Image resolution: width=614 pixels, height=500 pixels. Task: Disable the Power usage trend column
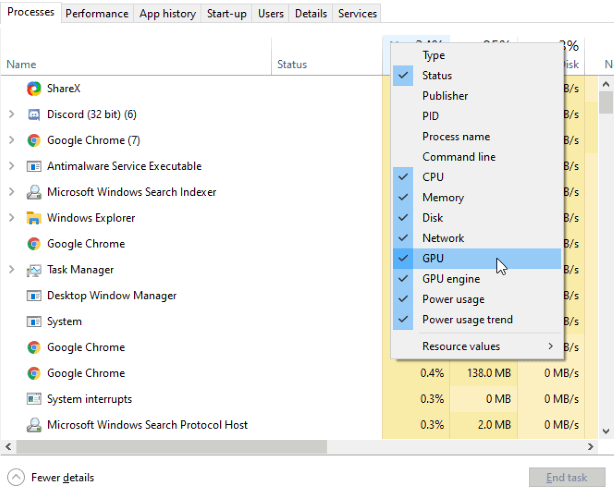tap(477, 319)
